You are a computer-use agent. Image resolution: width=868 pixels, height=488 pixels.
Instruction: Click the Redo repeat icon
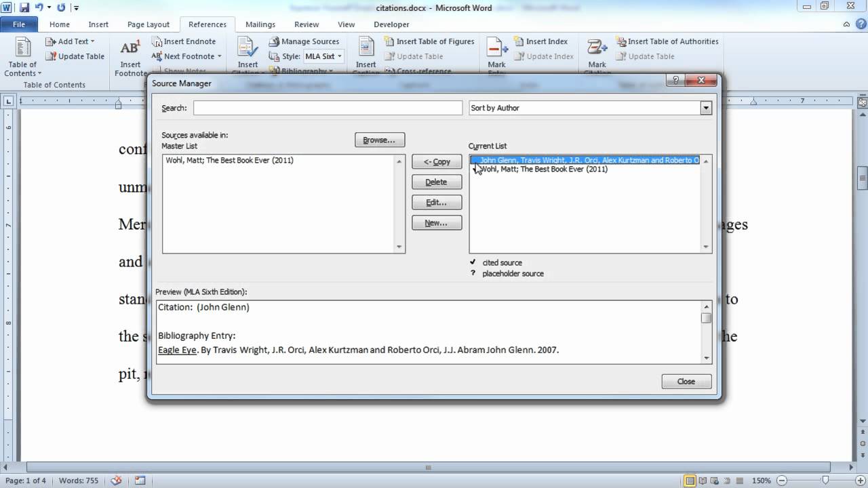[x=61, y=8]
